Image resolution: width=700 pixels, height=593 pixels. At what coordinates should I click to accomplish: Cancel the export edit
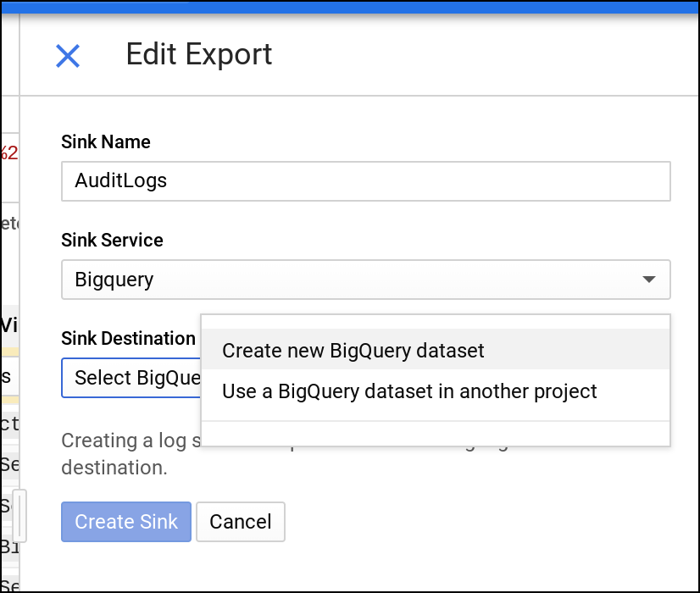240,522
